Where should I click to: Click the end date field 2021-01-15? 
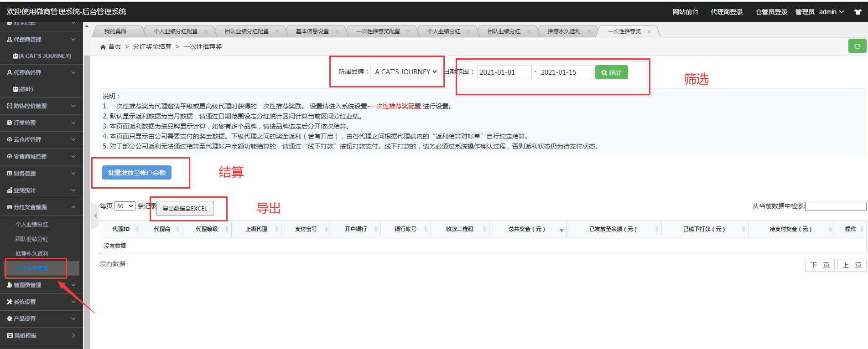[566, 72]
